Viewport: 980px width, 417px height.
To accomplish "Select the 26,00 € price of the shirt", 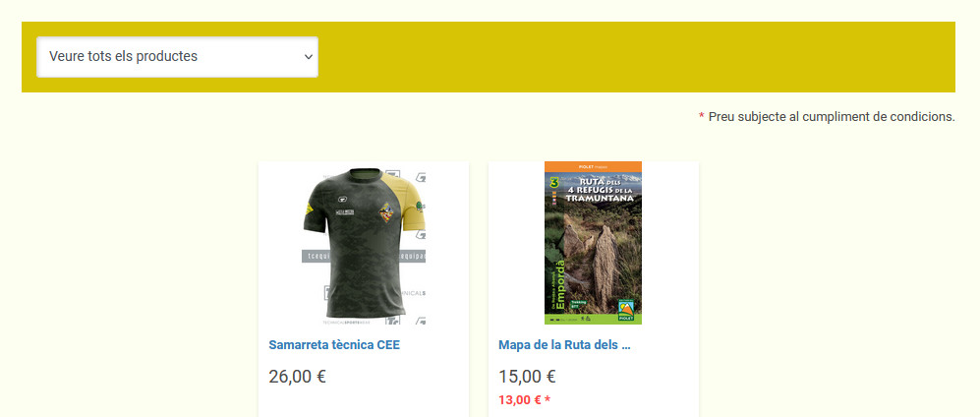I will [298, 377].
